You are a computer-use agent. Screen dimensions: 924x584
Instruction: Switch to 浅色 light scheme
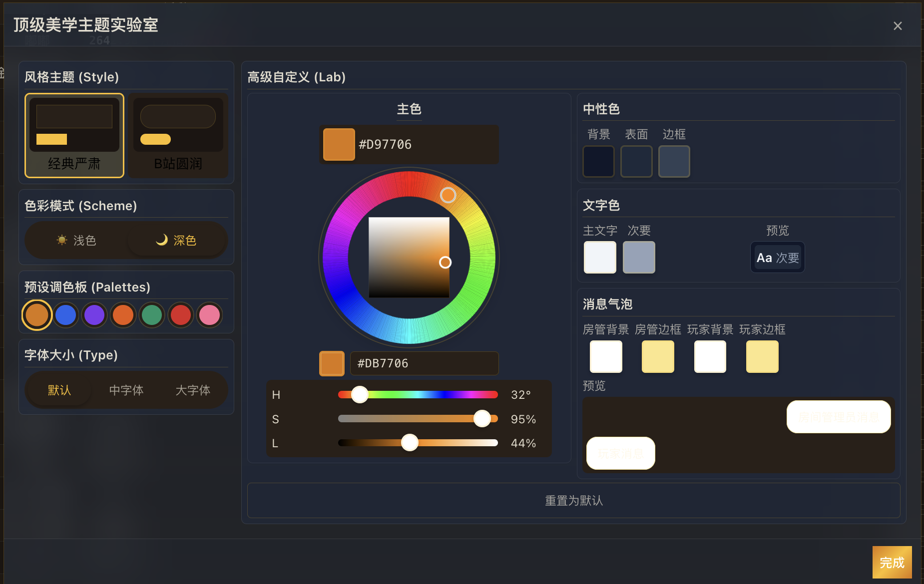pos(76,240)
